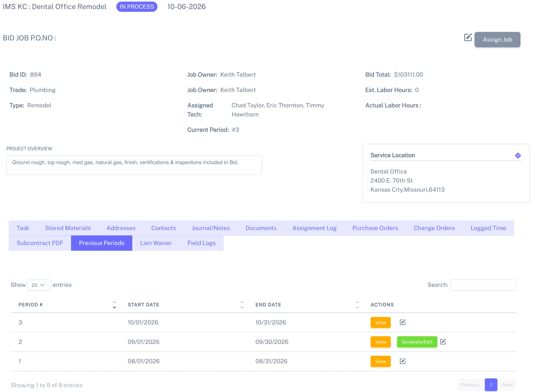
Task: Select page 1 in pagination
Action: (491, 385)
